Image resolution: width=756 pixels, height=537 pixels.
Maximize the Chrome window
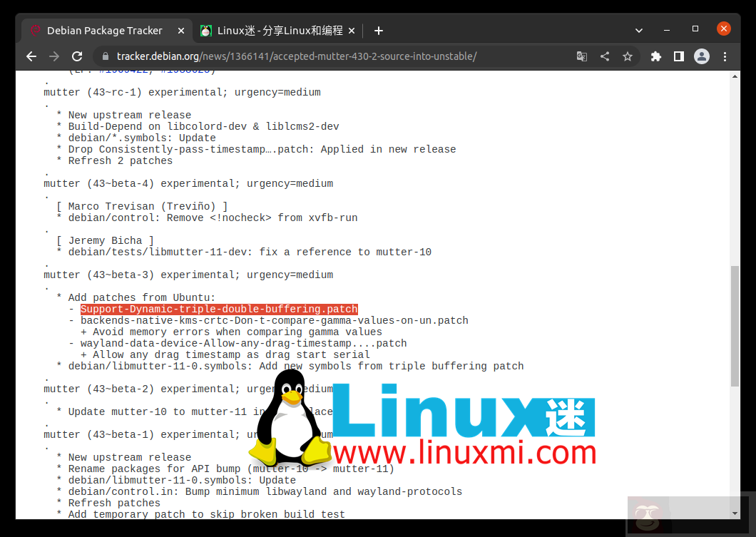point(695,29)
